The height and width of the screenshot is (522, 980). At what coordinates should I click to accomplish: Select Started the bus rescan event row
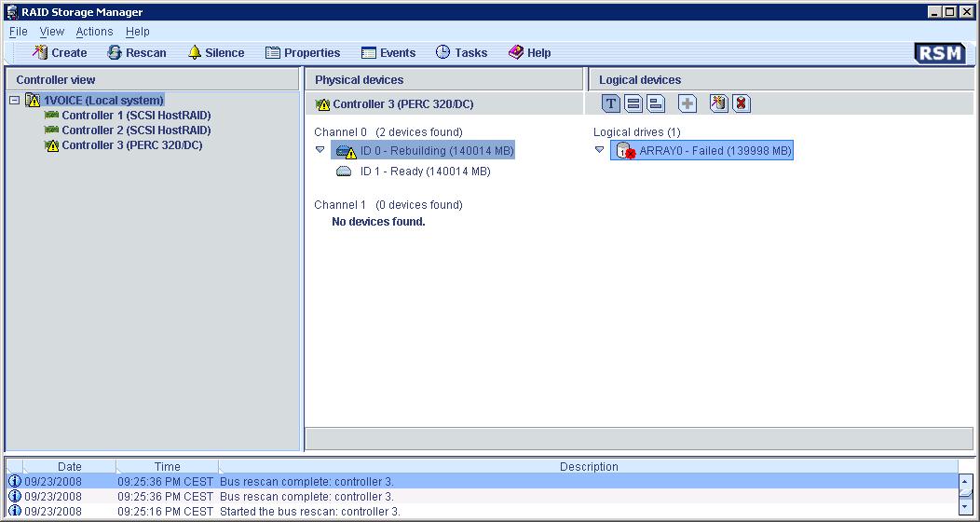coord(483,512)
